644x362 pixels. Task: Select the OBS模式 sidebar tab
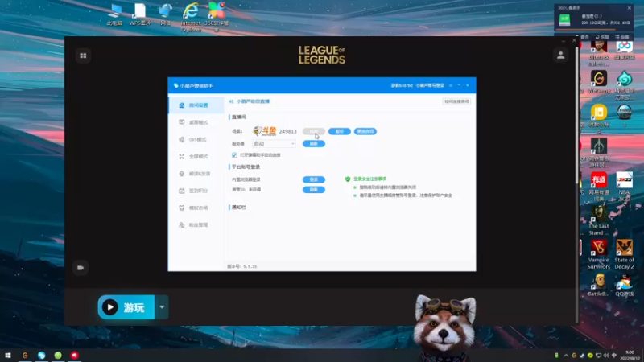(x=196, y=139)
